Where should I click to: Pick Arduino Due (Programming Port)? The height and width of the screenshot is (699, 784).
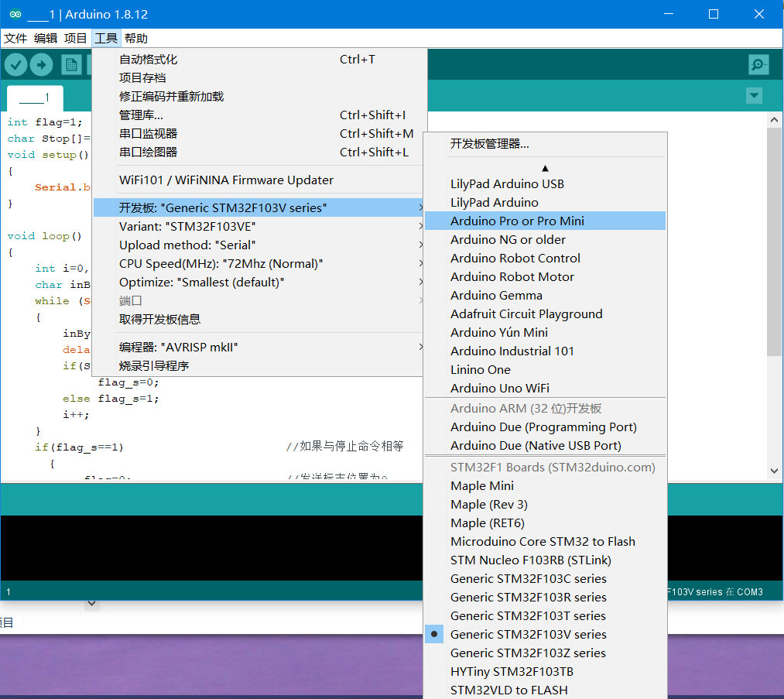tap(545, 427)
